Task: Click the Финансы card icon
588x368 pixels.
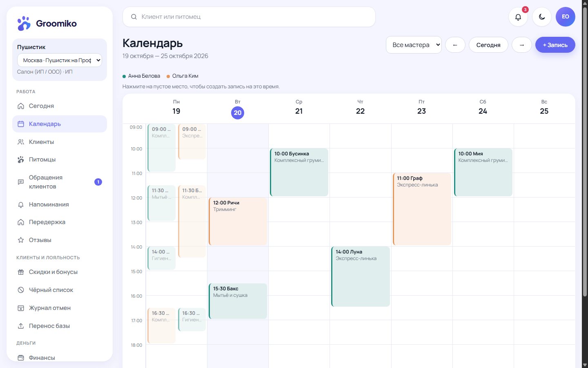Action: pos(21,358)
